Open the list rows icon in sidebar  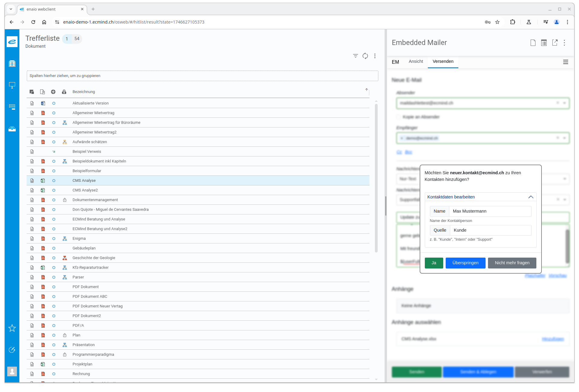[12, 107]
